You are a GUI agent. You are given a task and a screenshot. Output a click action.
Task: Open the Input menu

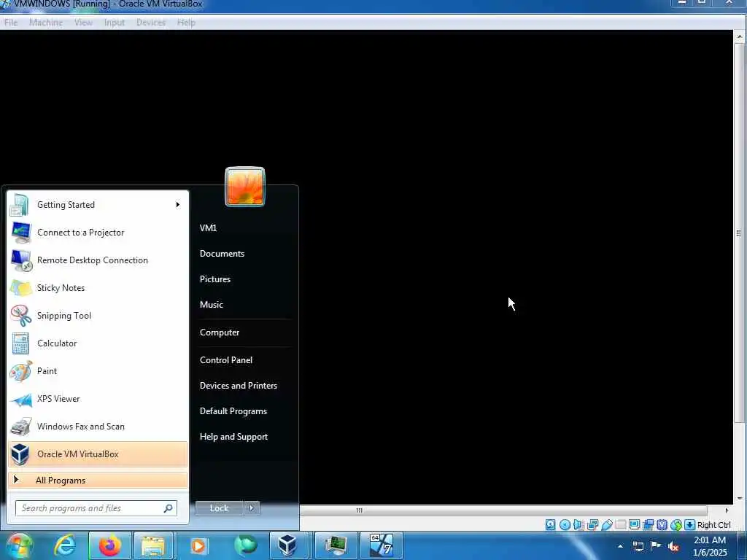(x=115, y=23)
